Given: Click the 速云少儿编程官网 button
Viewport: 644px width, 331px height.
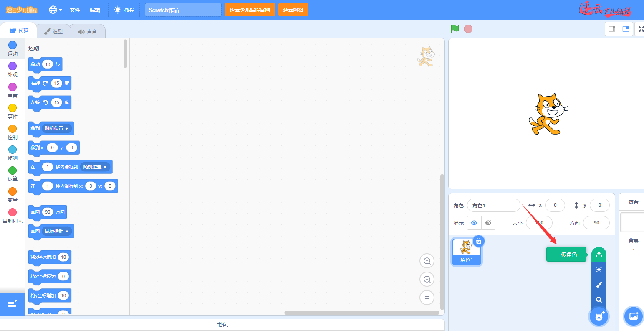Looking at the screenshot, I should coord(250,10).
